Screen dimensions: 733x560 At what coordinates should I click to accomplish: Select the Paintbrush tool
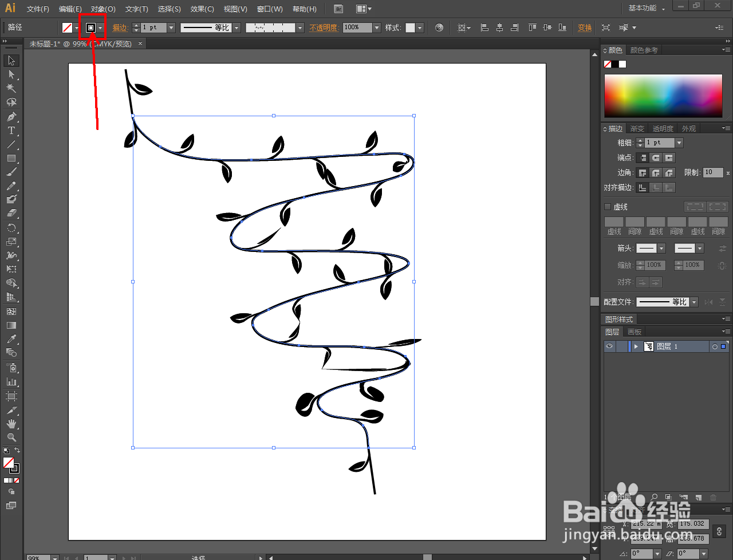(x=11, y=172)
